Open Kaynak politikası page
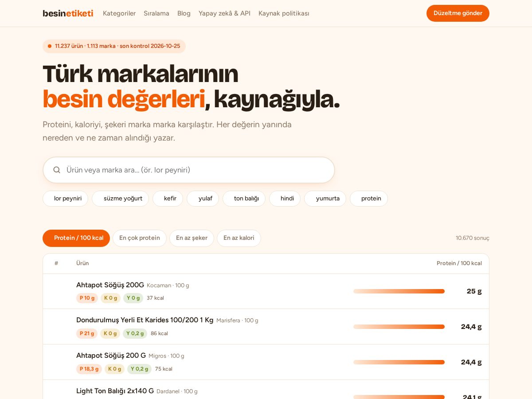 (284, 13)
